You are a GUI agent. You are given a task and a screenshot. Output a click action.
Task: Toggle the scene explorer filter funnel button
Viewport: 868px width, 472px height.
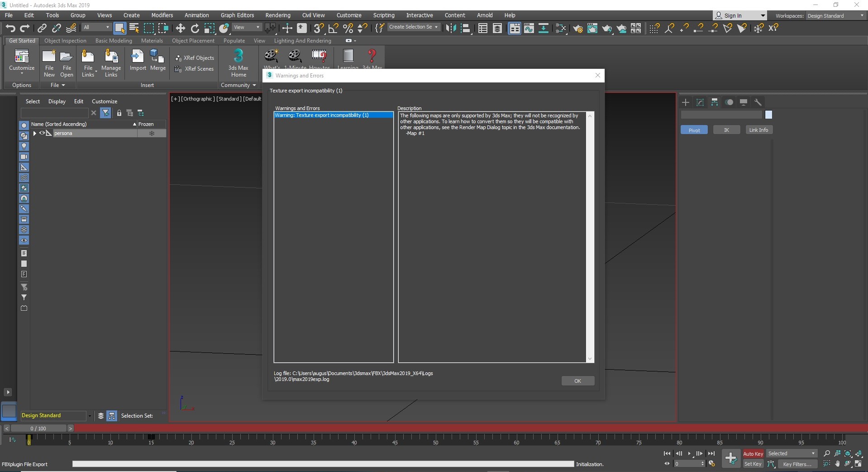(105, 113)
